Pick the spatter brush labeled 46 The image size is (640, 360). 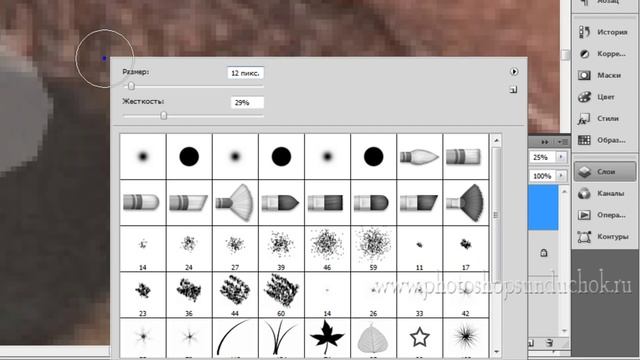tap(327, 249)
